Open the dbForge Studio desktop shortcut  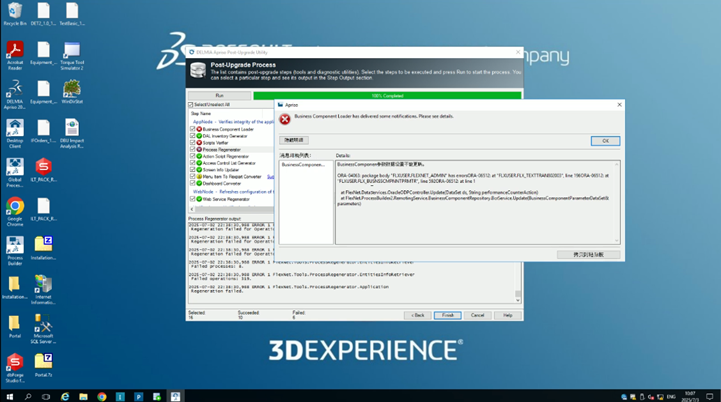coord(15,368)
